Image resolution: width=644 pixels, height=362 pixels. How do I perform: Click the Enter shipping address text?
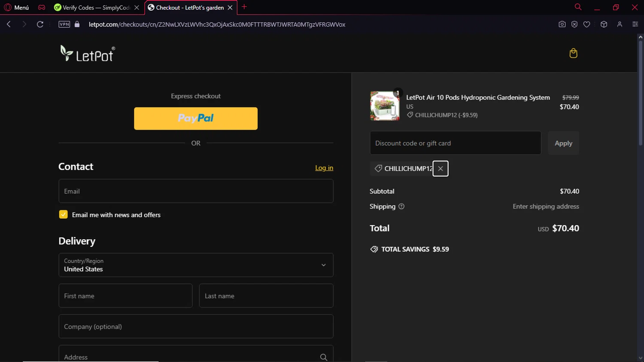(546, 207)
